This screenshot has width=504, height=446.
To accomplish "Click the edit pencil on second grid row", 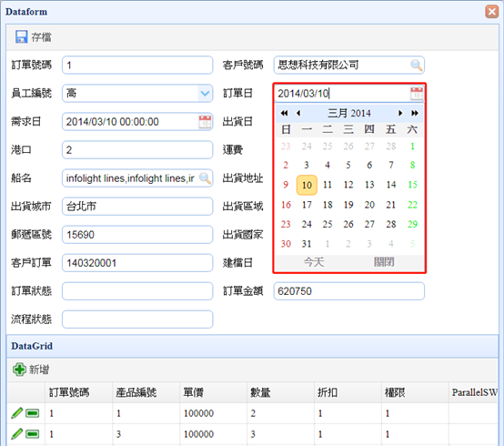I will coord(16,434).
